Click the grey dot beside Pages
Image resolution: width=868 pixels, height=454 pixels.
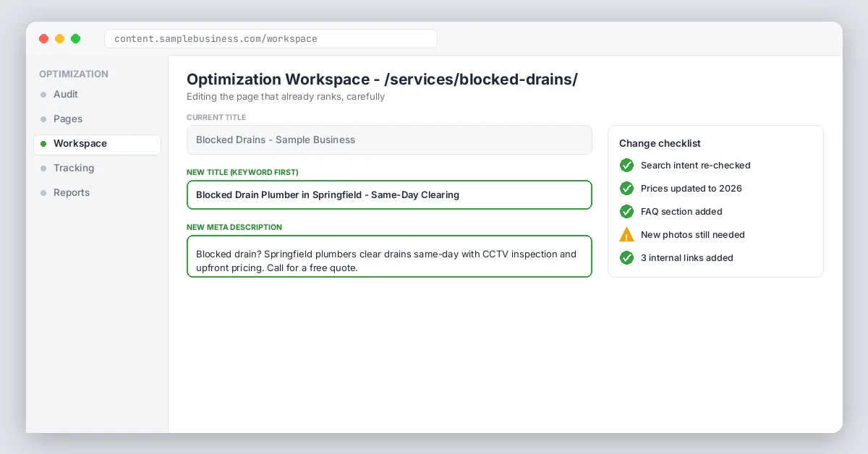[43, 119]
